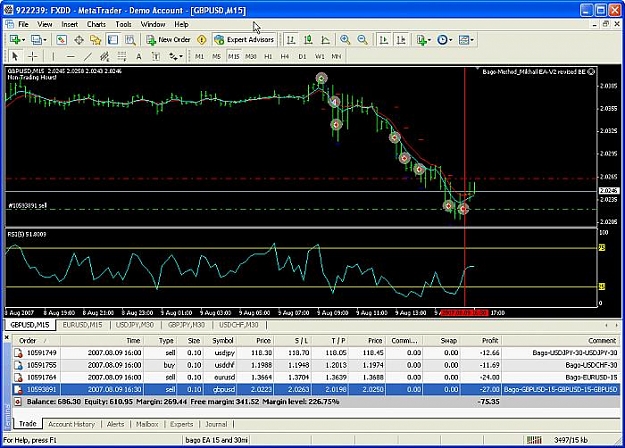Switch to the EURUSD,M15 chart tab
Screen dimensions: 625x448
tap(83, 325)
